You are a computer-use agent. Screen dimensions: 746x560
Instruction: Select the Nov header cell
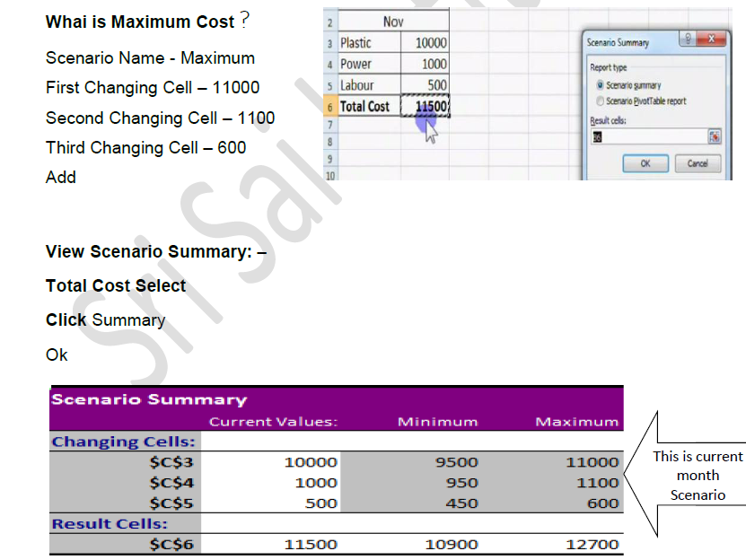tap(392, 22)
